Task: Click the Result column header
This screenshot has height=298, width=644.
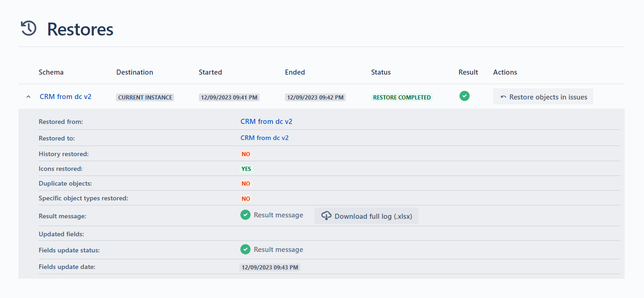Action: point(468,72)
